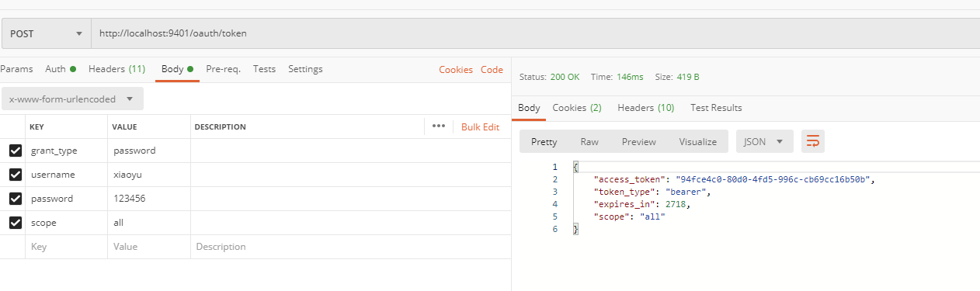This screenshot has height=291, width=980.
Task: Click the VALUE column header
Action: pos(124,127)
